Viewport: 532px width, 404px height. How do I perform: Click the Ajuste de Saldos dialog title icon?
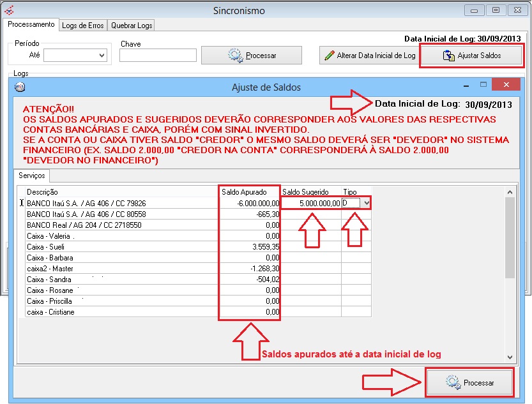pyautogui.click(x=20, y=87)
